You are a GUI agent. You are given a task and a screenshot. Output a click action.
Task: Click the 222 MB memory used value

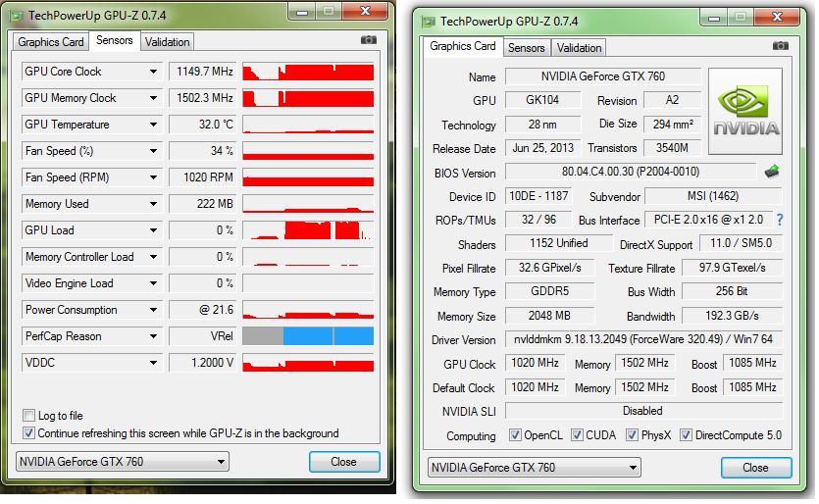tap(203, 204)
